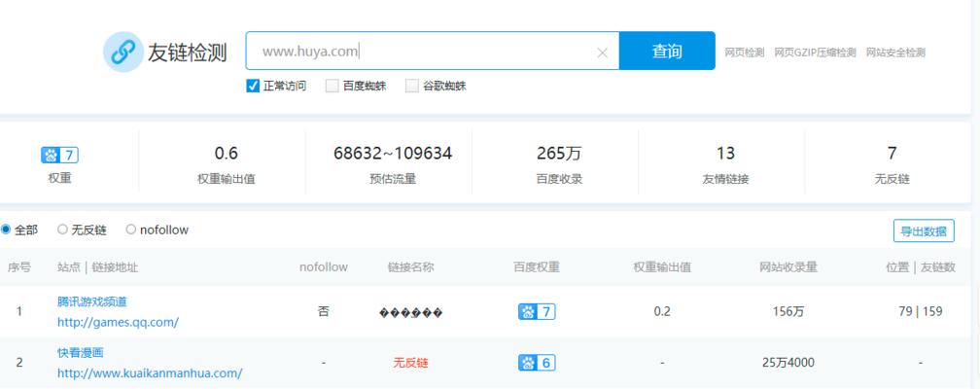This screenshot has height=389, width=980.
Task: Click the nofollow column header
Action: pos(323,267)
